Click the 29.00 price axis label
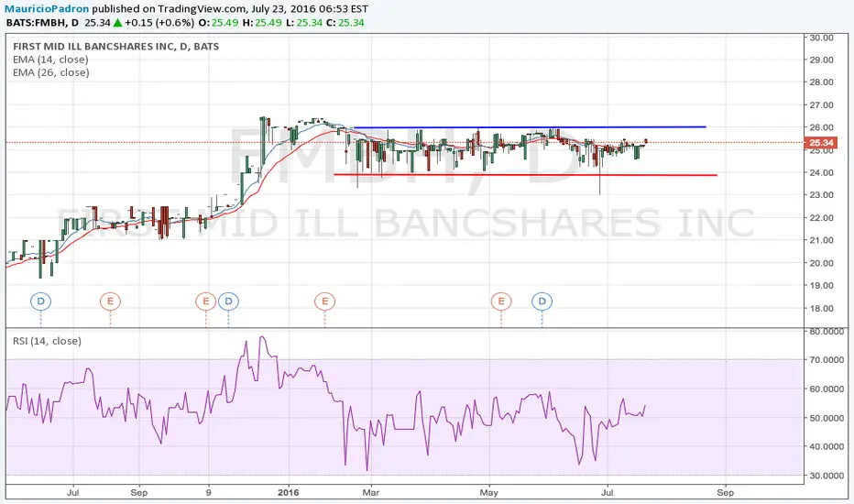Screen dimensions: 854x504 pos(821,60)
